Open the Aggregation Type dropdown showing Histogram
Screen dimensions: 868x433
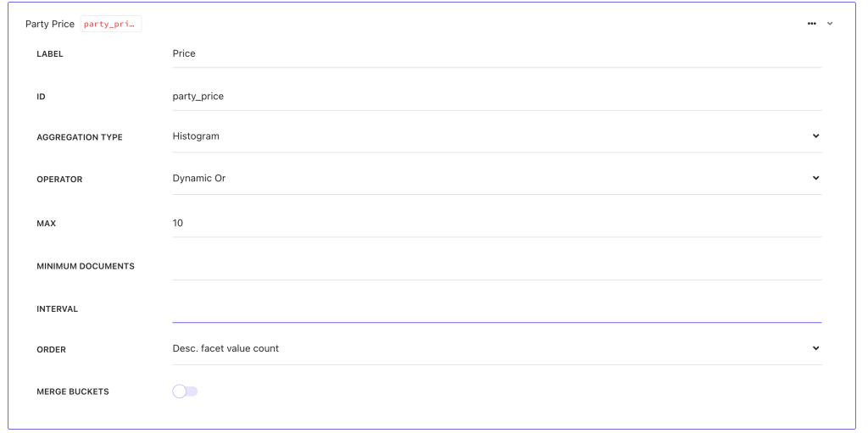(x=496, y=136)
